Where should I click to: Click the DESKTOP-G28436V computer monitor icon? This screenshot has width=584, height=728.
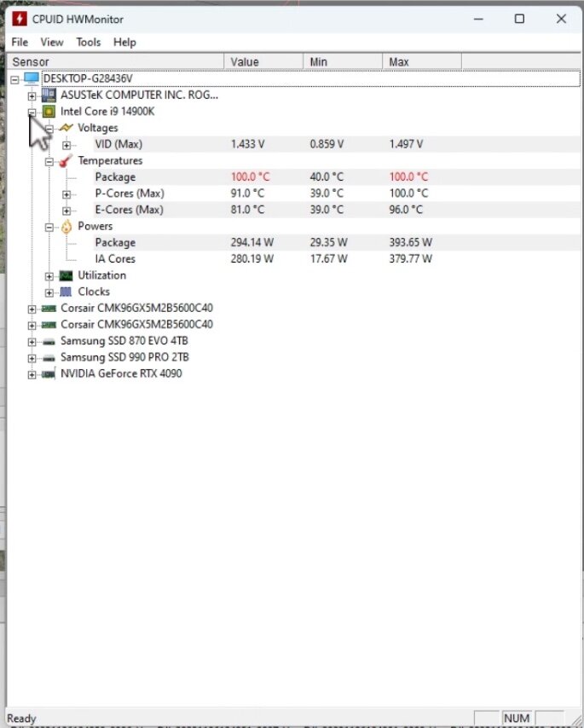pos(32,78)
